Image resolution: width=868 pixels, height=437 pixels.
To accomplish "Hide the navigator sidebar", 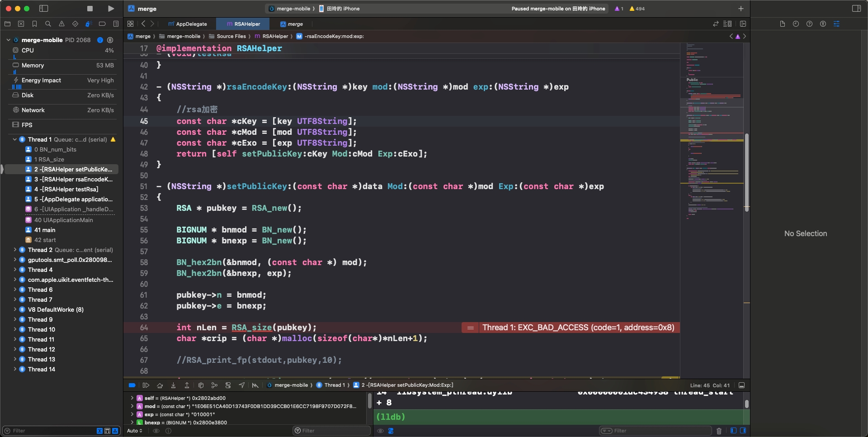I will (x=44, y=9).
